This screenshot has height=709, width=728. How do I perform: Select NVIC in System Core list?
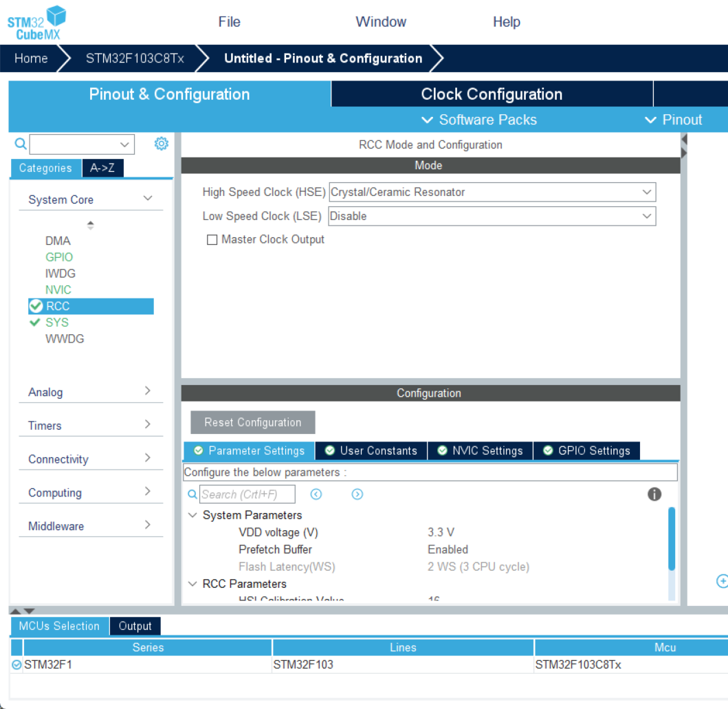coord(58,290)
